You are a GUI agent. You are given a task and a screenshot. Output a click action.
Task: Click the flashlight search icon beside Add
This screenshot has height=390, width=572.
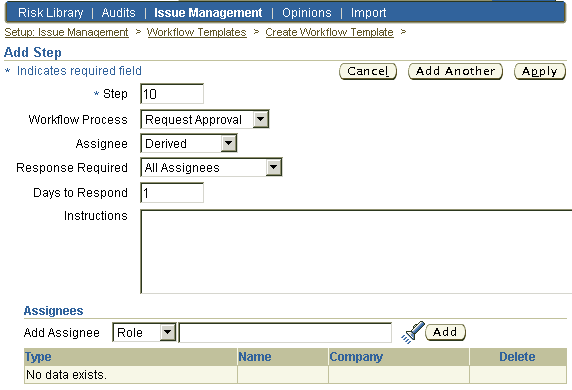pyautogui.click(x=413, y=332)
